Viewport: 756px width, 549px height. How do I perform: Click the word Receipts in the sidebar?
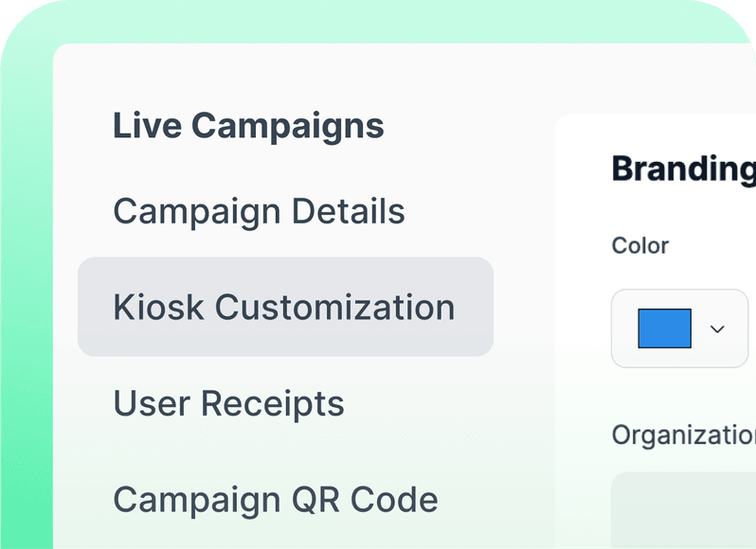click(x=273, y=403)
